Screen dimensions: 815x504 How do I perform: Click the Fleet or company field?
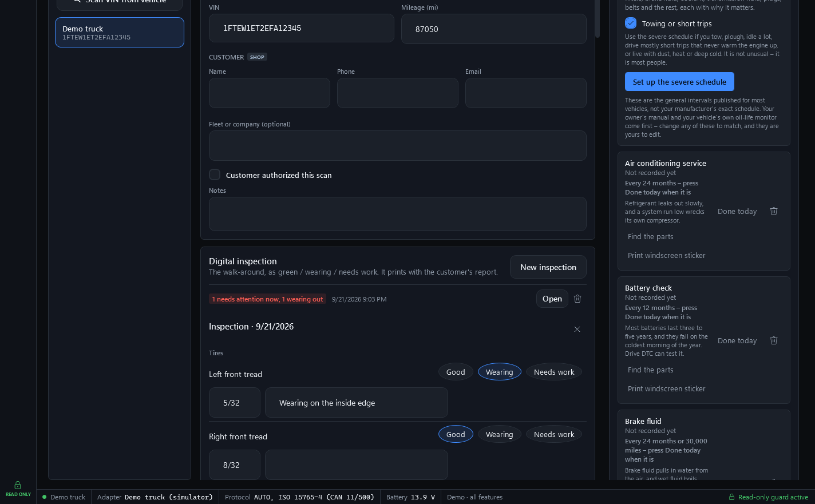(398, 145)
